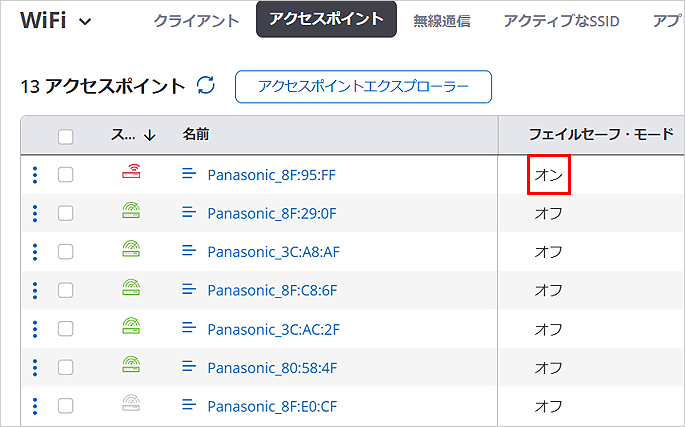Check the box for Panasonic_8F:29:0F

coord(66,213)
